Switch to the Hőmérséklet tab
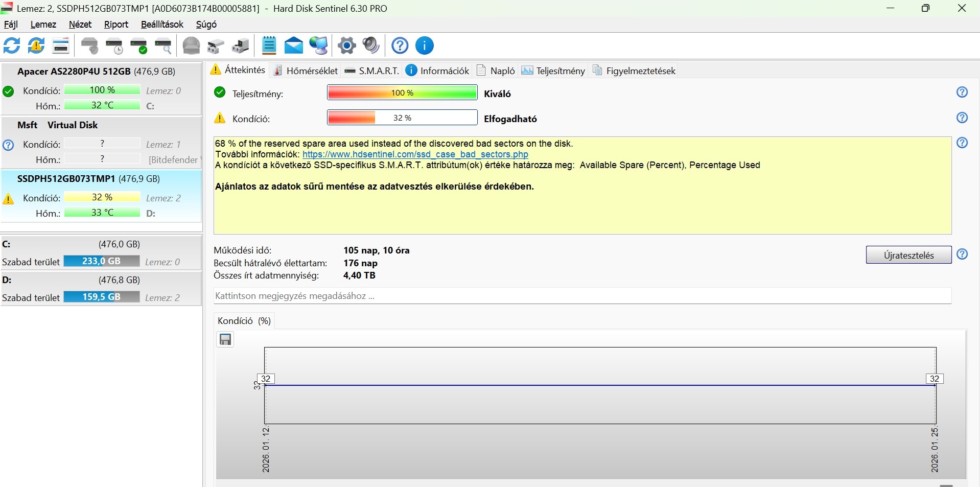This screenshot has height=487, width=980. [x=306, y=71]
